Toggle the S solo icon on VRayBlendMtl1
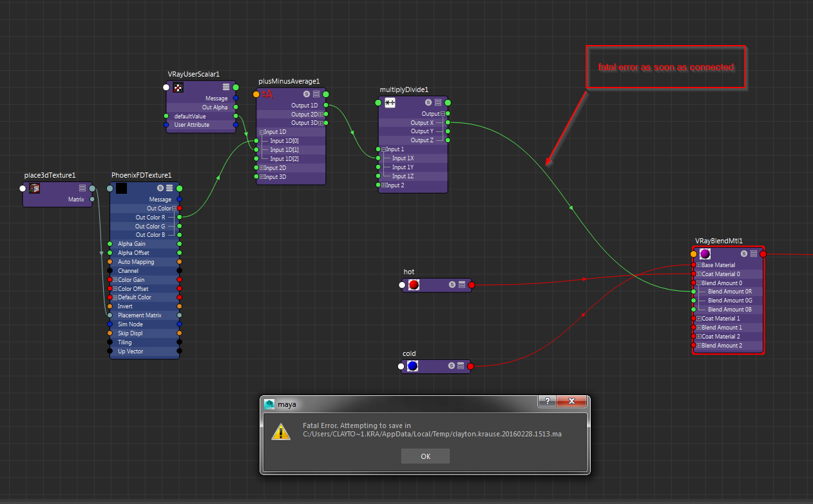 743,254
